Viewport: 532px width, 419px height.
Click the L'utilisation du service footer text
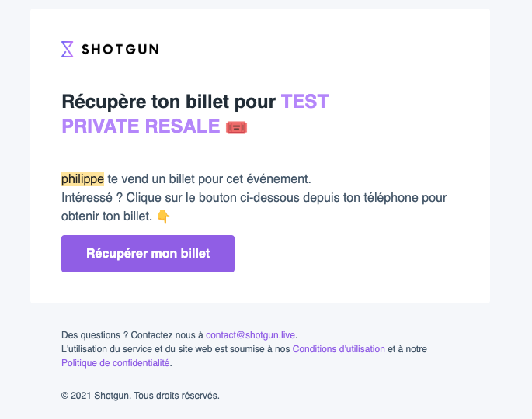coord(176,349)
